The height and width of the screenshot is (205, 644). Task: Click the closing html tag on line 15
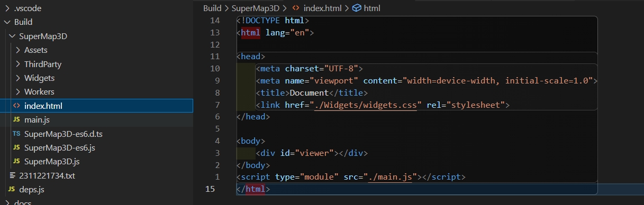253,189
